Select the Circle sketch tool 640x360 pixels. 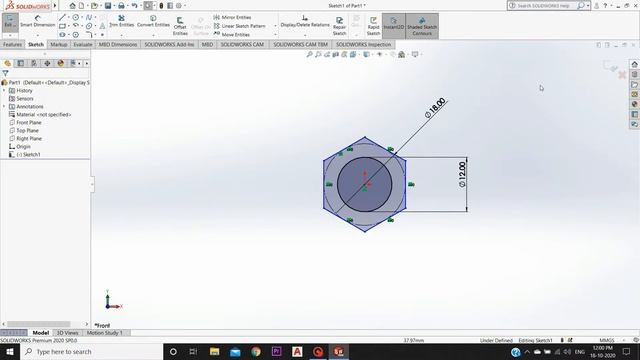coord(76,18)
